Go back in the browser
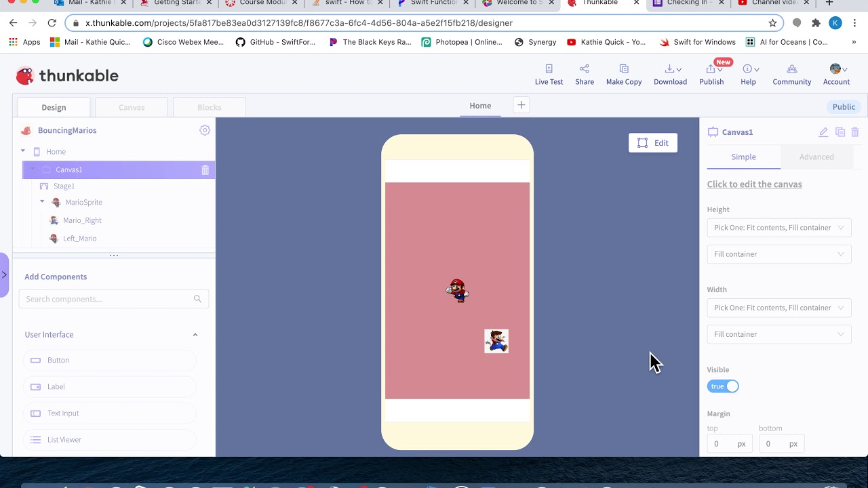This screenshot has height=488, width=868. click(x=13, y=23)
